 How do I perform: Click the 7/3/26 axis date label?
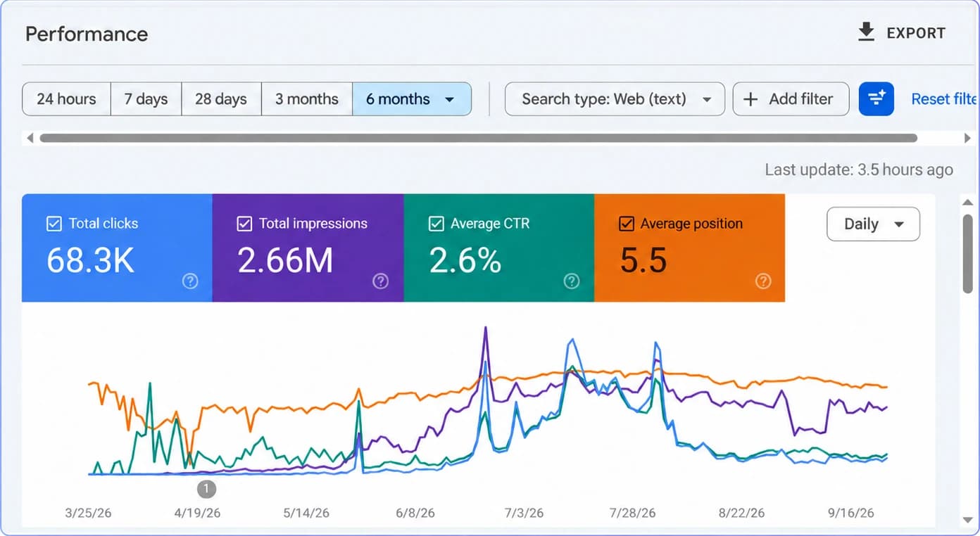524,513
